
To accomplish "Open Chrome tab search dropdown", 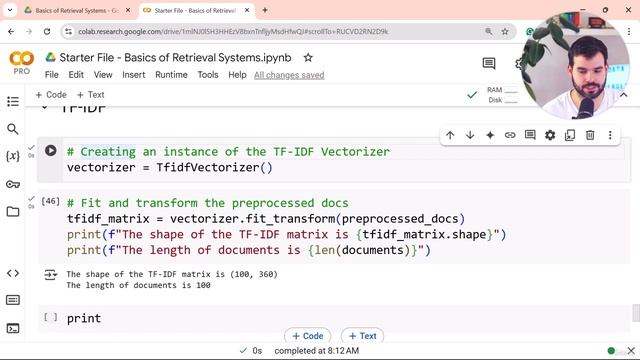I will coord(10,10).
